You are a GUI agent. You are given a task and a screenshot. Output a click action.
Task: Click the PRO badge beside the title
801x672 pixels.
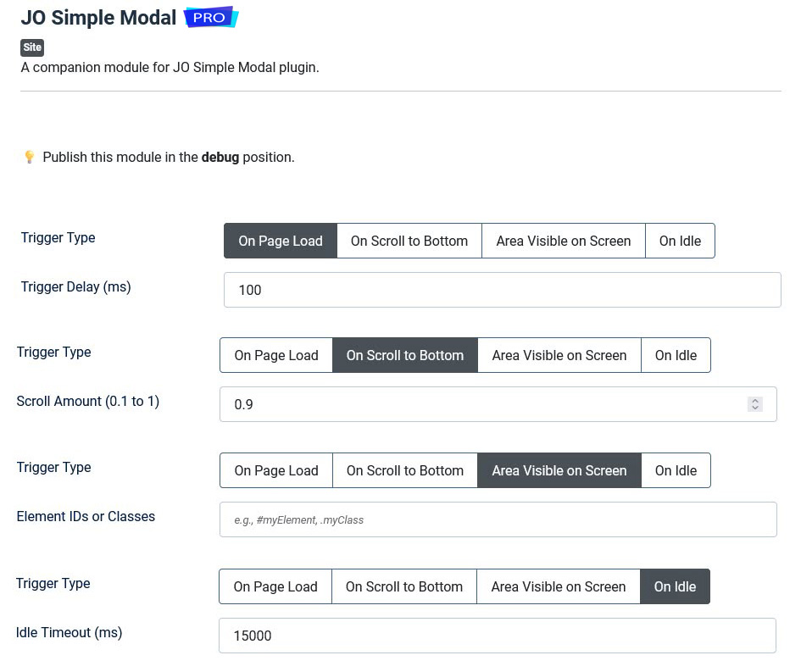coord(210,17)
